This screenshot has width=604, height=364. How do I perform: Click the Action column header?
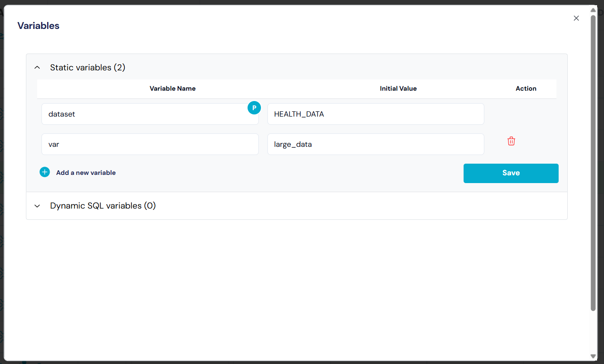point(526,89)
